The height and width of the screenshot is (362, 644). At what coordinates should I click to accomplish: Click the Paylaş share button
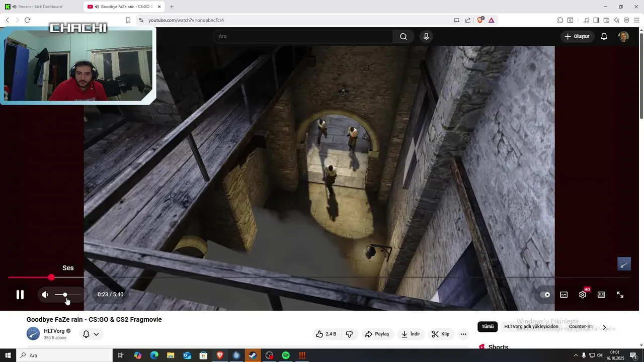(377, 334)
